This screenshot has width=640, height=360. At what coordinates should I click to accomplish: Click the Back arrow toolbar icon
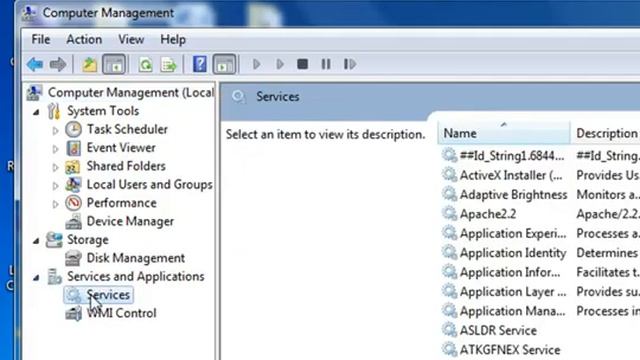pos(35,64)
